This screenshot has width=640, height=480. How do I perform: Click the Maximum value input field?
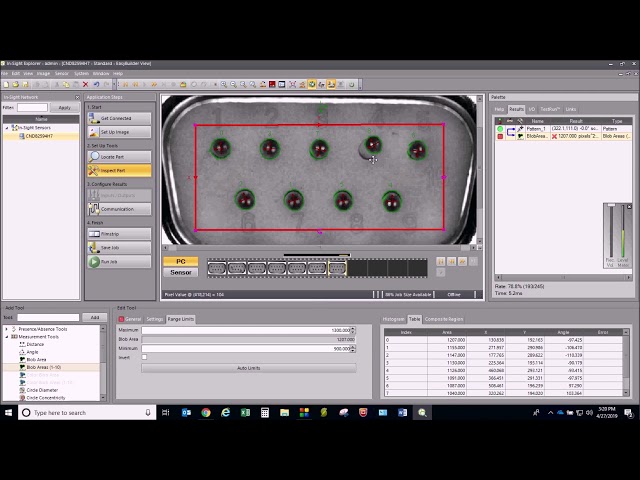[246, 330]
